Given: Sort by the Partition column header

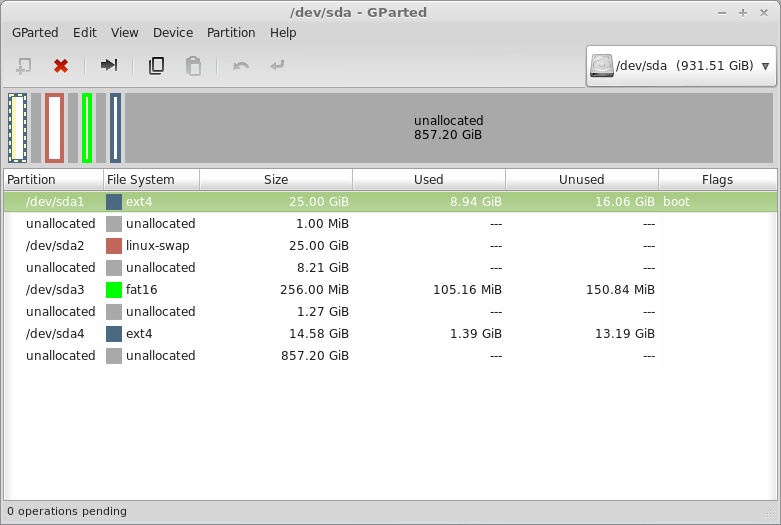Looking at the screenshot, I should (x=53, y=180).
